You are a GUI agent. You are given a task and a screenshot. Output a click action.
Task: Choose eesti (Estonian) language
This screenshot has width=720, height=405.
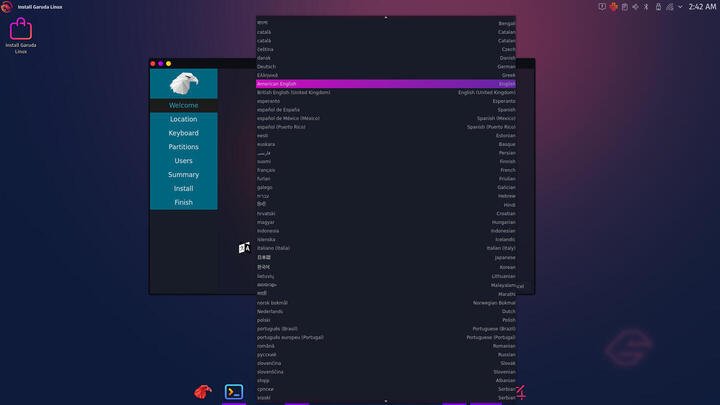pyautogui.click(x=386, y=135)
